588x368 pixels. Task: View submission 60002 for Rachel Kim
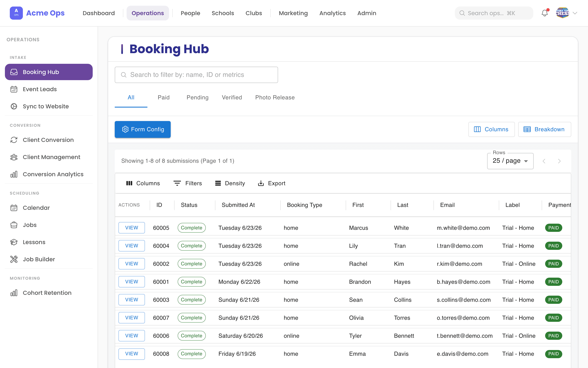pos(131,264)
